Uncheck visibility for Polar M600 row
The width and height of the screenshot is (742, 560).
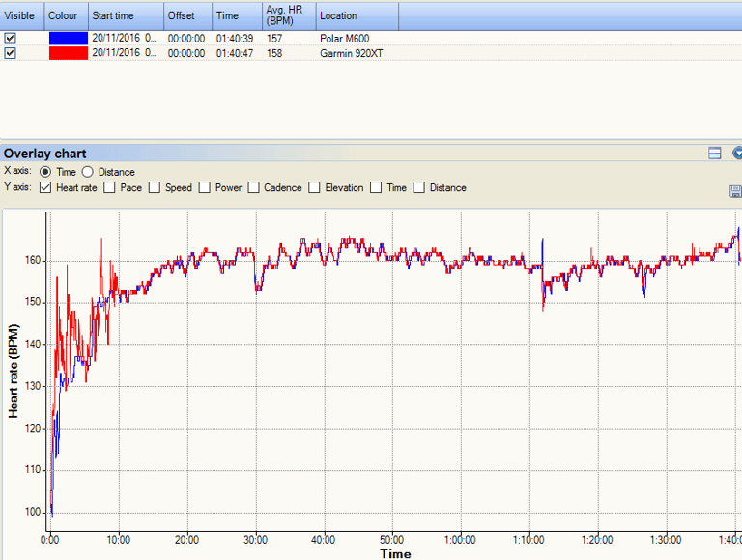pos(10,38)
